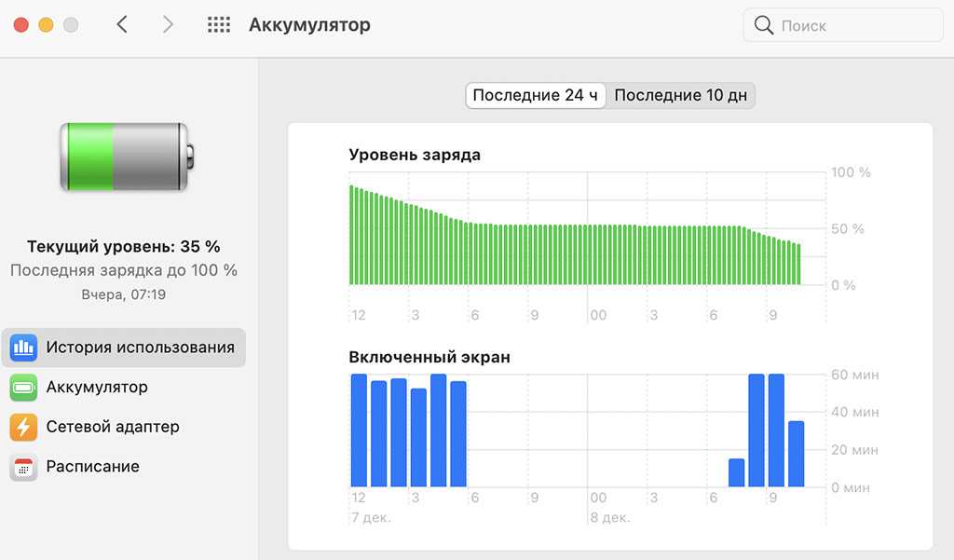Switch to the Последние 24 ч tab

535,95
